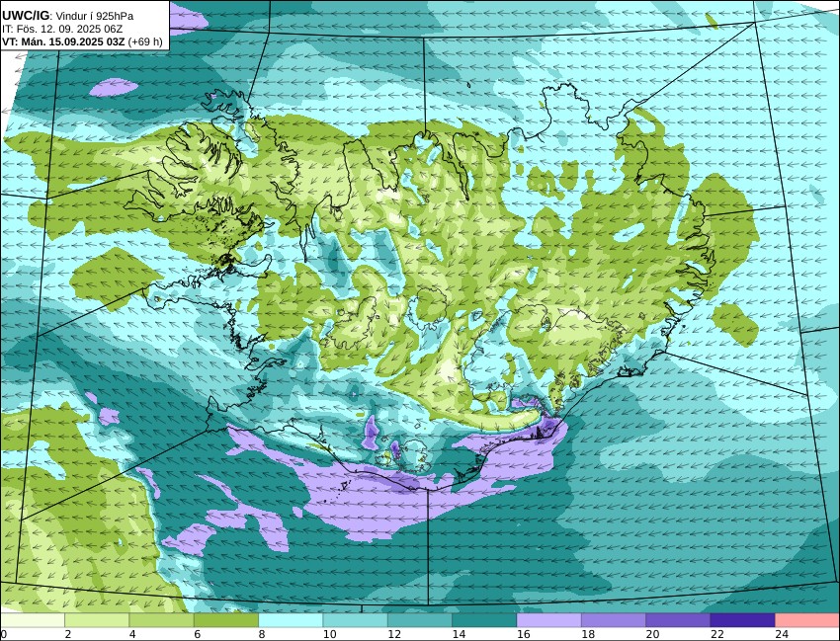Click the legend tick label '24'

click(782, 634)
